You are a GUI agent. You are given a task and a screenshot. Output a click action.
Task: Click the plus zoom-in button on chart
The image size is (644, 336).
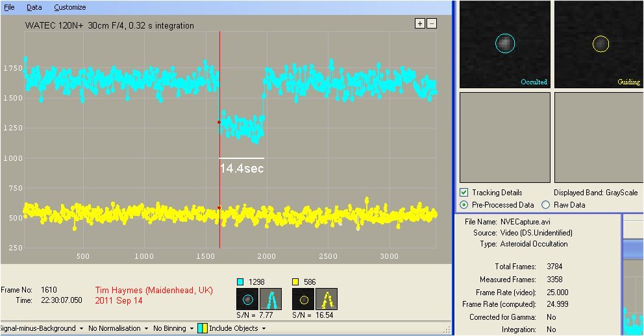420,23
